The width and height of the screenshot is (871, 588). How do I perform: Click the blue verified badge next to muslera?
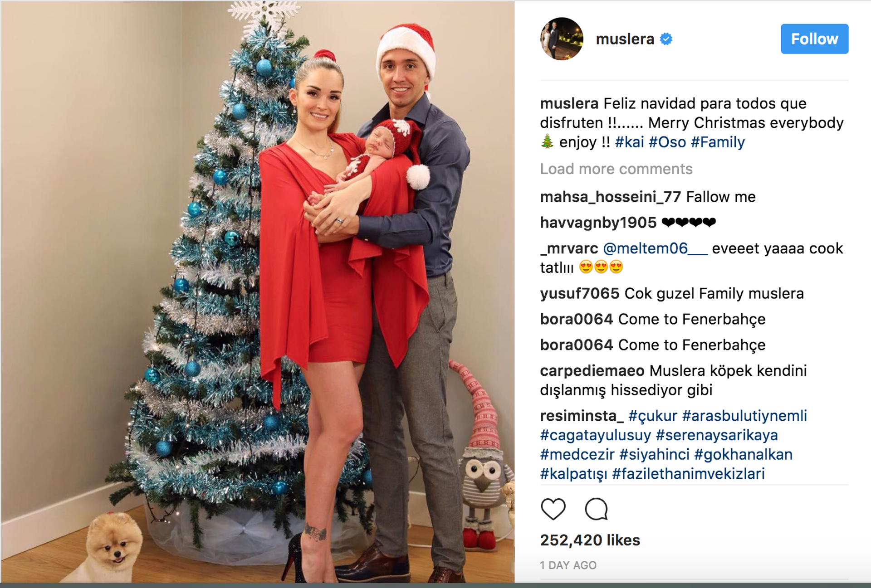666,39
